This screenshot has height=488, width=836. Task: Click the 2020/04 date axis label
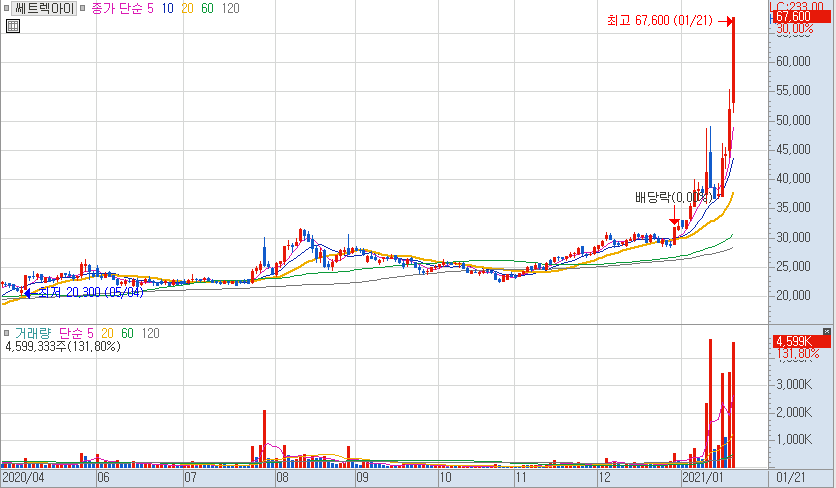pyautogui.click(x=23, y=477)
